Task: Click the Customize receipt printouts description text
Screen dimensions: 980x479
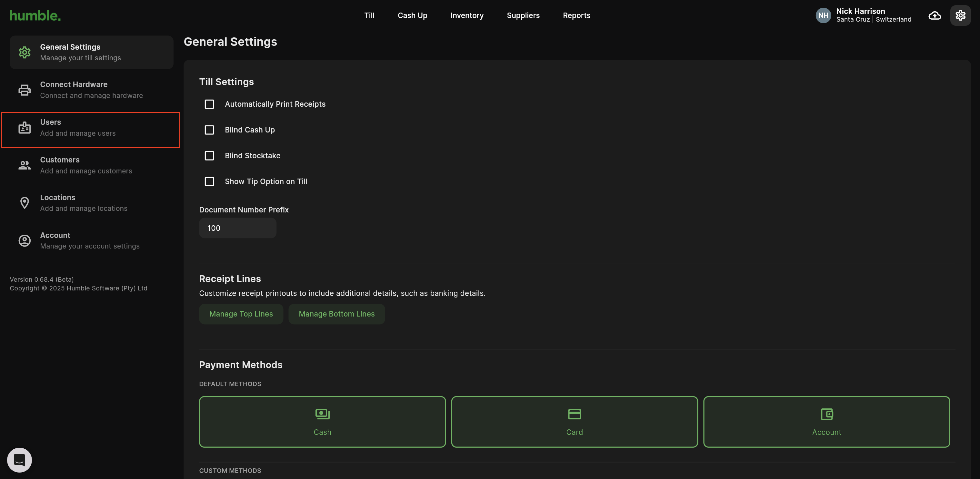Action: [342, 293]
